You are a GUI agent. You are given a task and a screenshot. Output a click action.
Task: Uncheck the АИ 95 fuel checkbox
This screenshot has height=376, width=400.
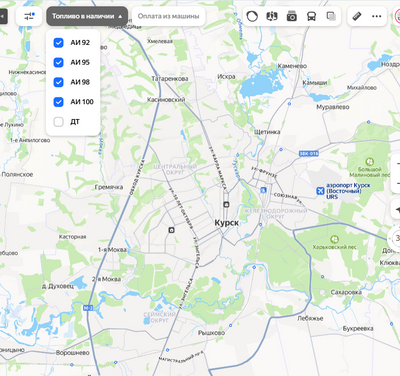click(58, 62)
